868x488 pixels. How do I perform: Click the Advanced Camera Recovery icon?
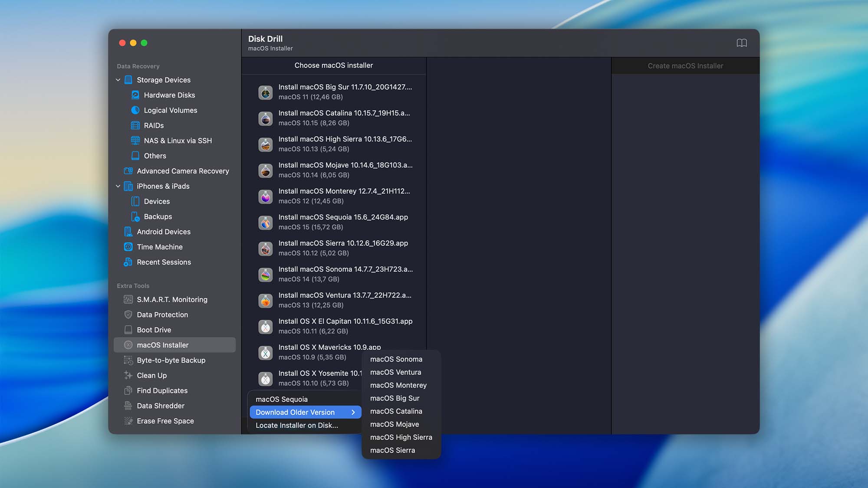[x=128, y=171]
